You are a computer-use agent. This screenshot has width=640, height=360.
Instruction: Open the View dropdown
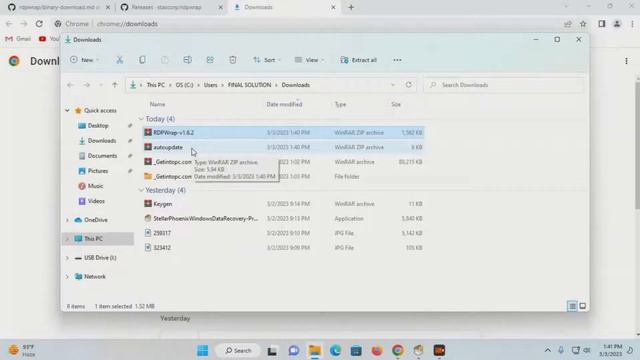pyautogui.click(x=309, y=60)
